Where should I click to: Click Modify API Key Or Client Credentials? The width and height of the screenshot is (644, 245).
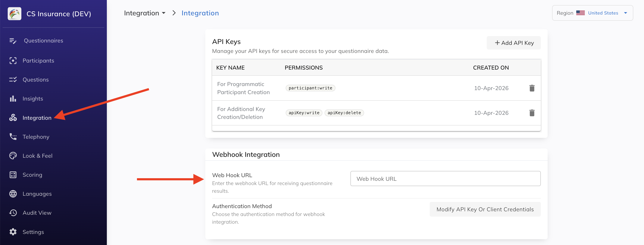click(x=485, y=209)
